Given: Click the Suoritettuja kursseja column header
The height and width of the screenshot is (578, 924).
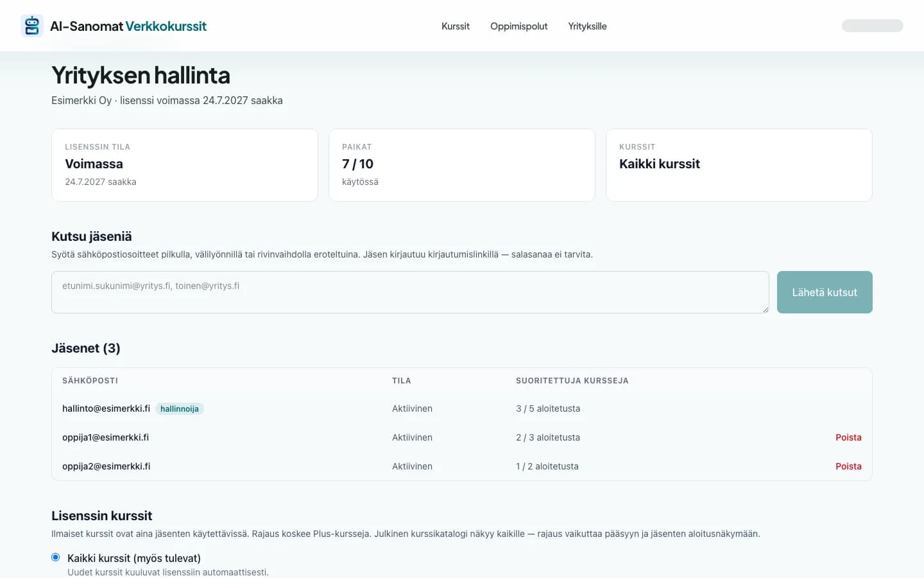Looking at the screenshot, I should click(572, 381).
